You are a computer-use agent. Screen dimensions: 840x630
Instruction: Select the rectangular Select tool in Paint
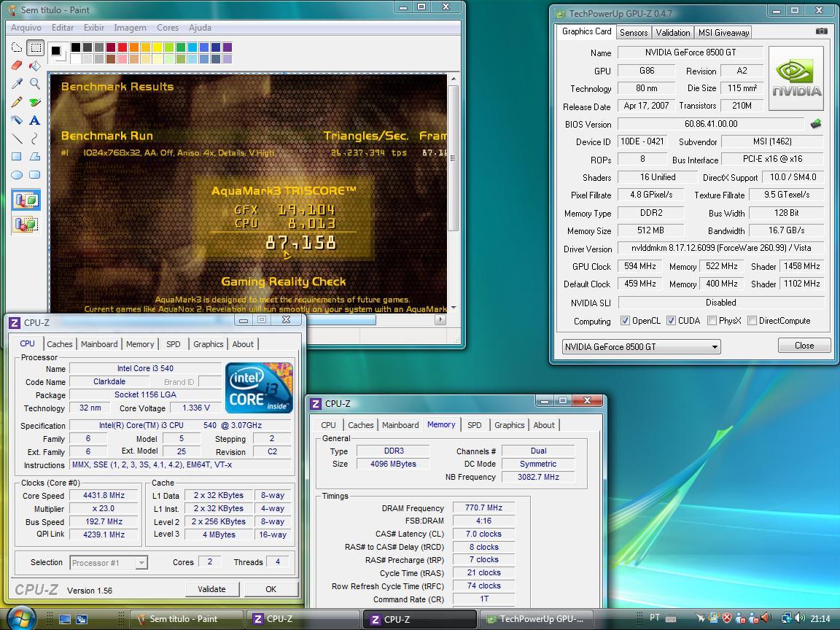[35, 47]
